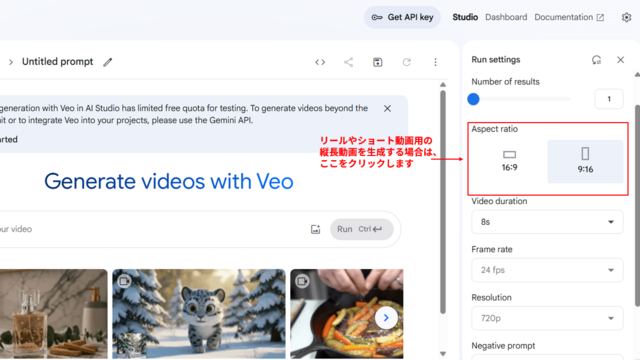Dismiss the Veo quota notice banner
The image size is (640, 360).
(x=387, y=109)
